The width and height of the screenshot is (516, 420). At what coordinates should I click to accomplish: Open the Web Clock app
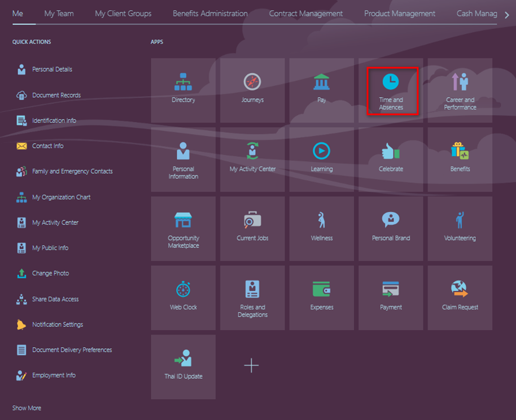[x=183, y=297]
